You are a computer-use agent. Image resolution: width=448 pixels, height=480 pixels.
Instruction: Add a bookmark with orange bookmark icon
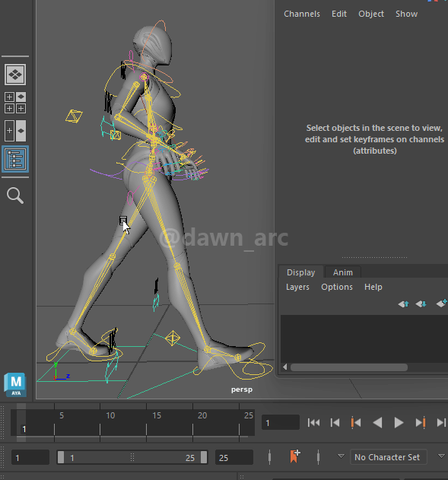point(295,456)
